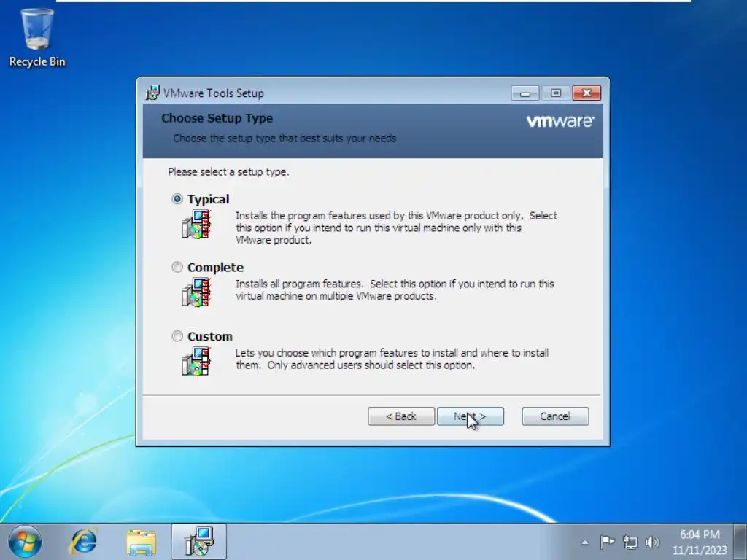The height and width of the screenshot is (560, 747).
Task: Go back with the Back button
Action: (401, 416)
